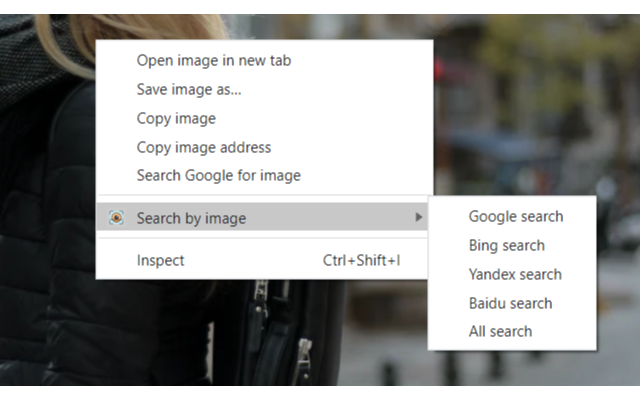Select Copy image from context menu
640x400 pixels.
coord(176,118)
